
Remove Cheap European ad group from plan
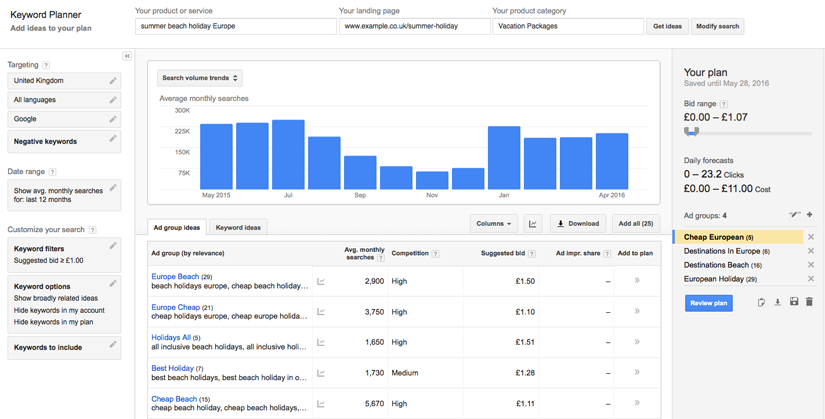point(811,237)
